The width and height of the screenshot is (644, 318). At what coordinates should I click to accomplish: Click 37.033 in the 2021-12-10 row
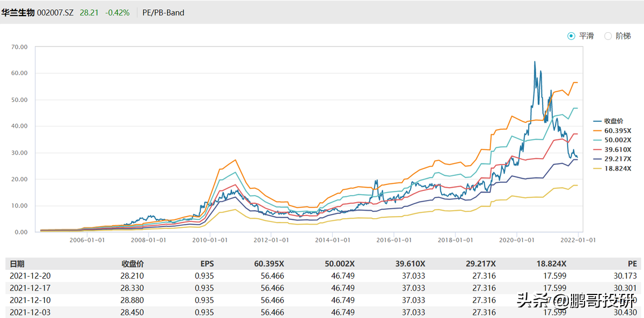click(x=414, y=300)
